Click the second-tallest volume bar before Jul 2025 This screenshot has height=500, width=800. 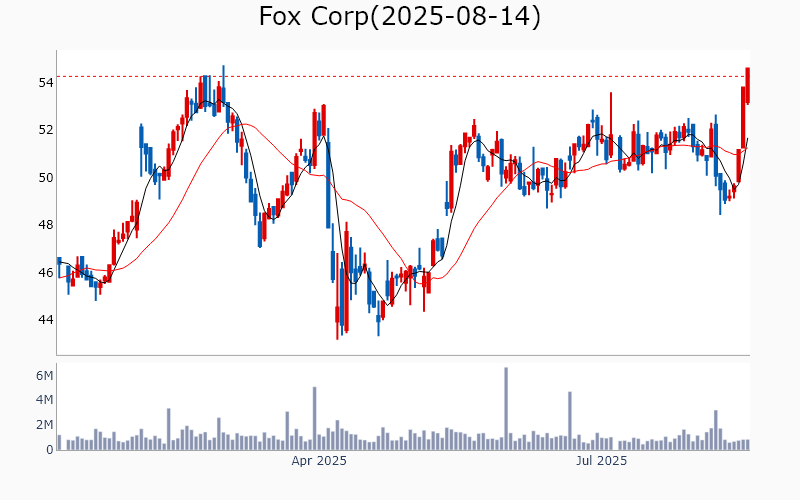click(569, 421)
